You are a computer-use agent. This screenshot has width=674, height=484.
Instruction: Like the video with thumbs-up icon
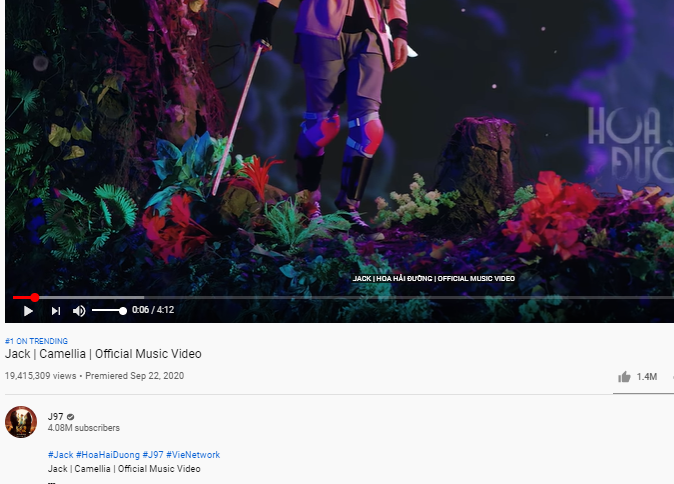pos(624,377)
